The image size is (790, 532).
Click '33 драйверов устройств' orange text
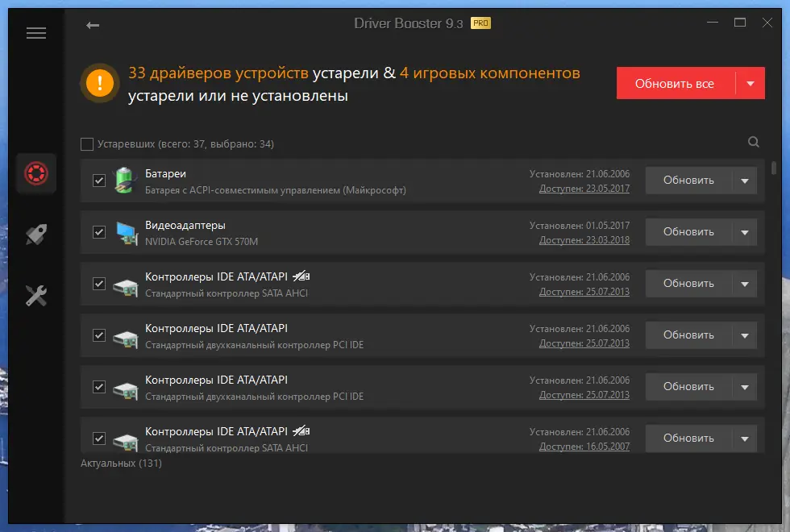(218, 73)
